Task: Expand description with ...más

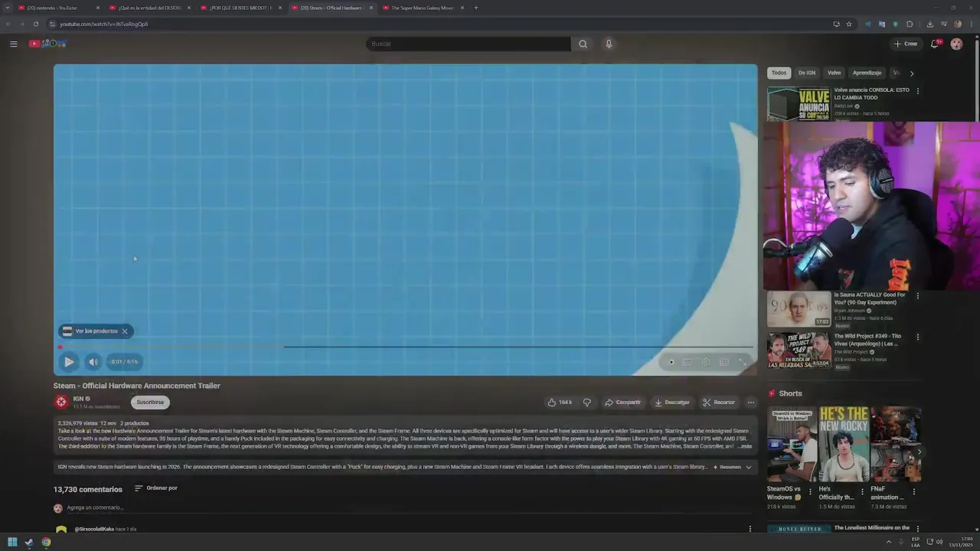Action: (744, 446)
